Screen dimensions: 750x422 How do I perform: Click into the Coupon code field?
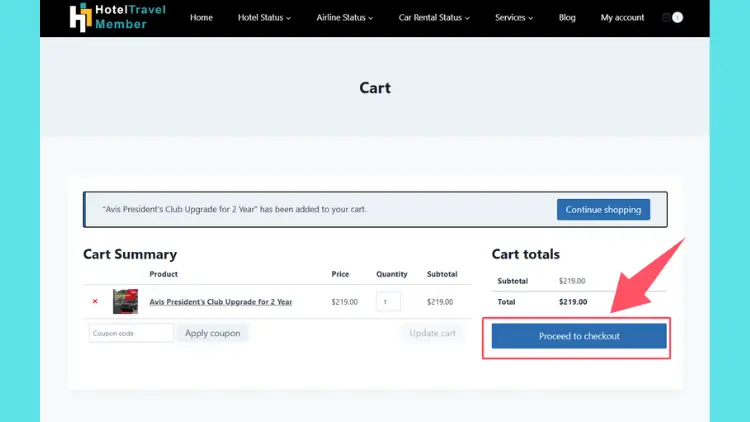click(x=131, y=333)
